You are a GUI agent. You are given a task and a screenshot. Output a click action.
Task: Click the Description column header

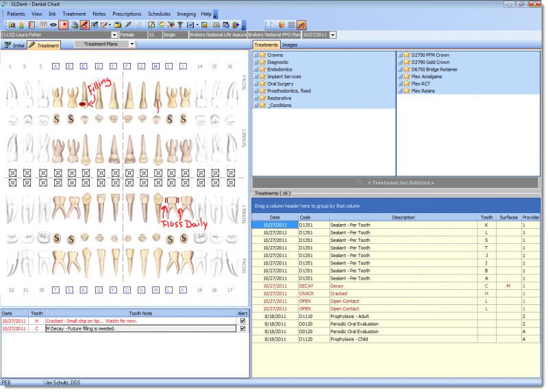[x=403, y=217]
